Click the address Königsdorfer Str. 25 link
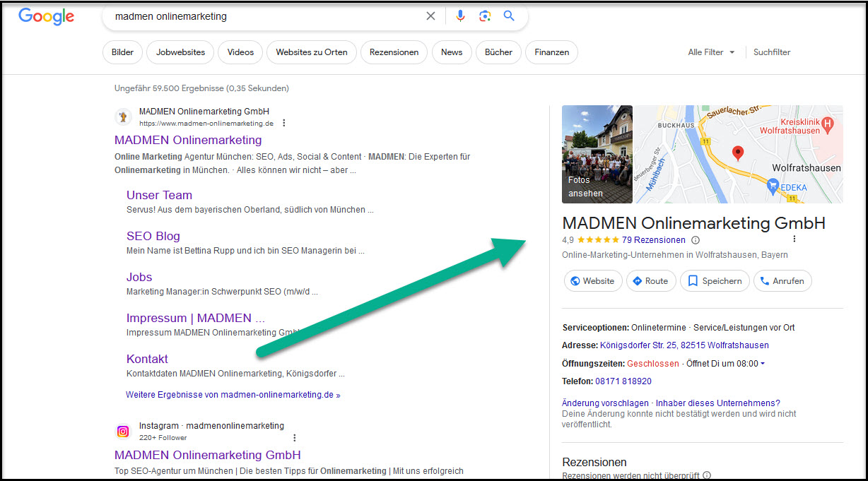Screen dimensions: 868x481 pos(684,345)
